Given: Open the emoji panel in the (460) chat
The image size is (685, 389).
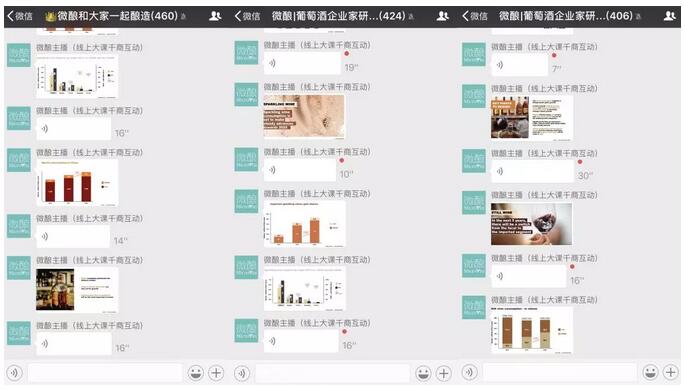Looking at the screenshot, I should (x=196, y=373).
